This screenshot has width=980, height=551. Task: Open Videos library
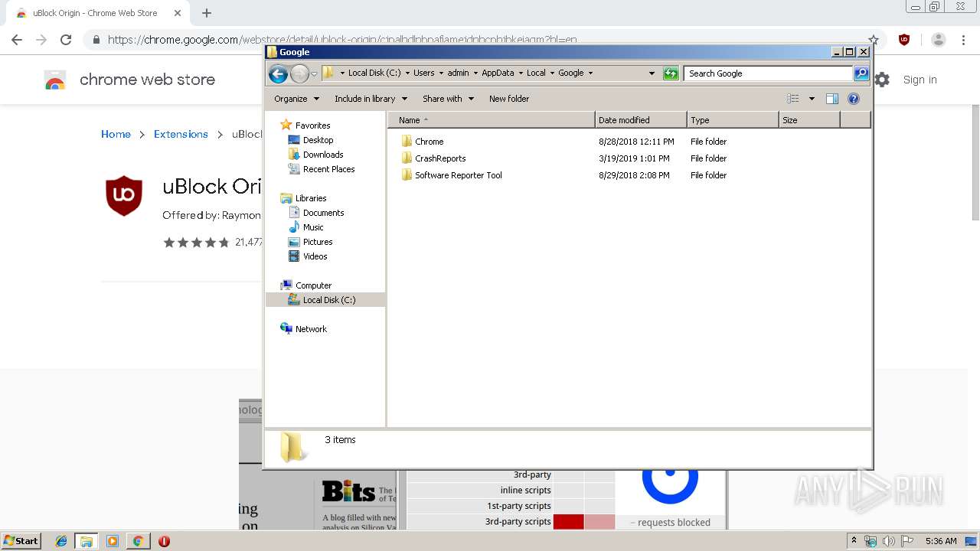tap(308, 256)
